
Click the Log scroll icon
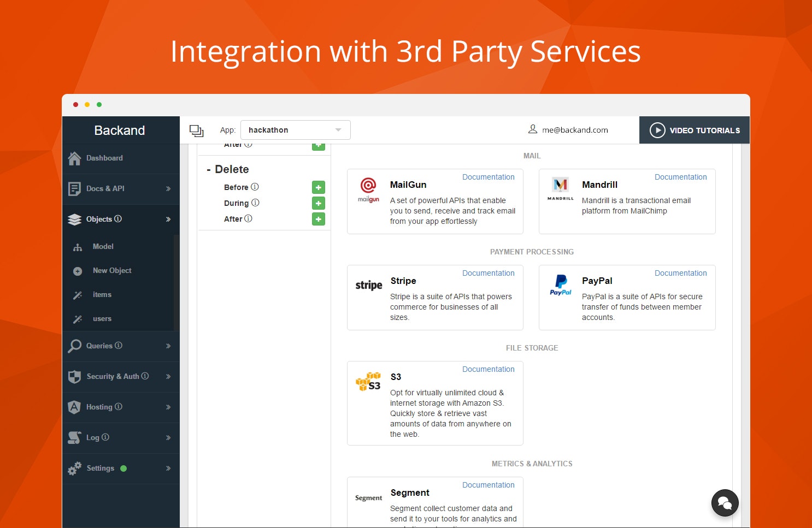pos(74,438)
